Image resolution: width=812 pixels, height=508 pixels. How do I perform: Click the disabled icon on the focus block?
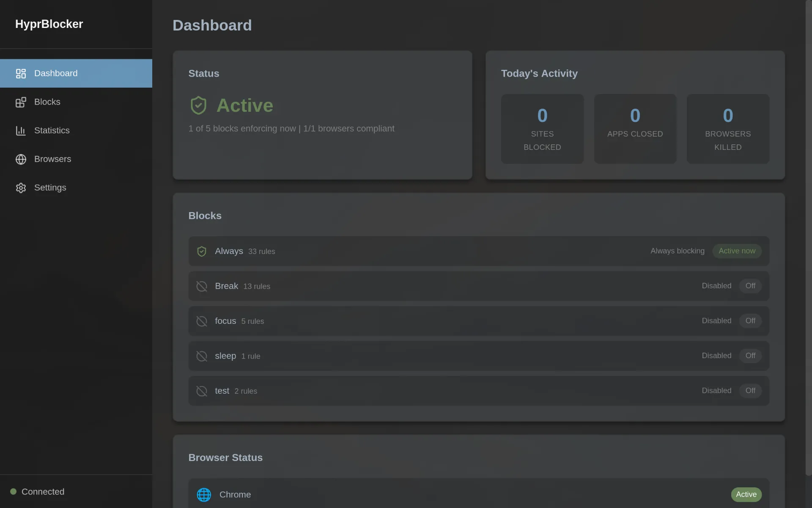(202, 321)
